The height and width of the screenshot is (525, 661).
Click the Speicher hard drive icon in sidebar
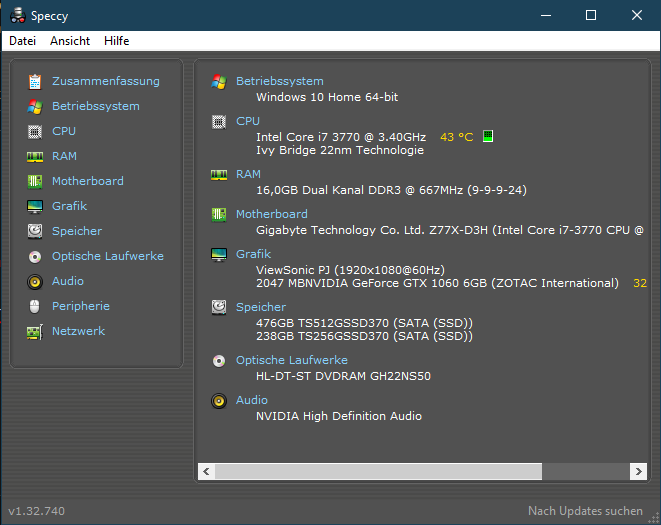pyautogui.click(x=35, y=231)
